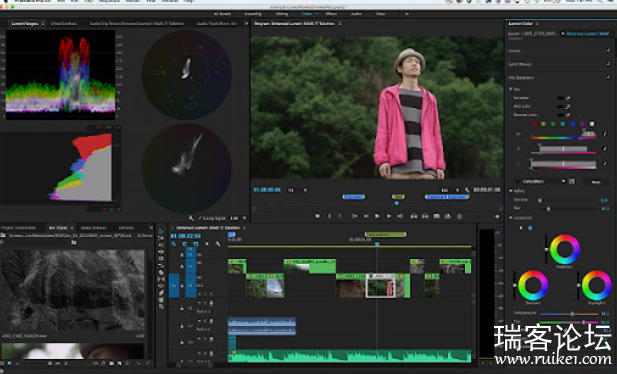Toggle the S range slider checkbox

point(604,149)
